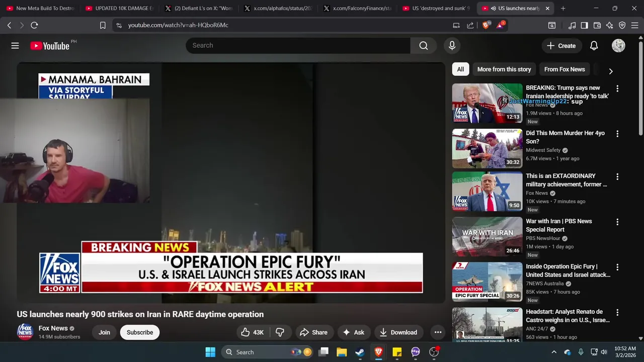Select the 'All' filter chip
The width and height of the screenshot is (644, 362).
coord(460,69)
